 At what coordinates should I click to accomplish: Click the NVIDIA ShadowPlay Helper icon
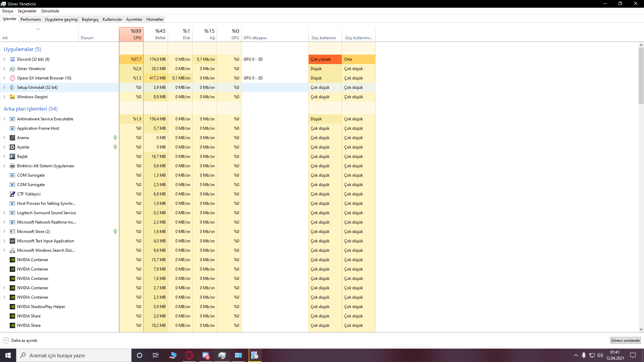coord(12,307)
